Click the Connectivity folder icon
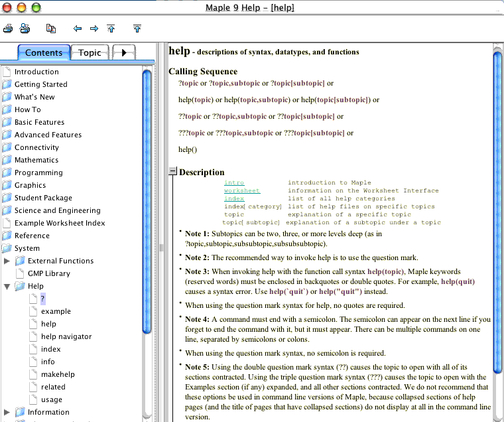504x422 pixels. 7,147
